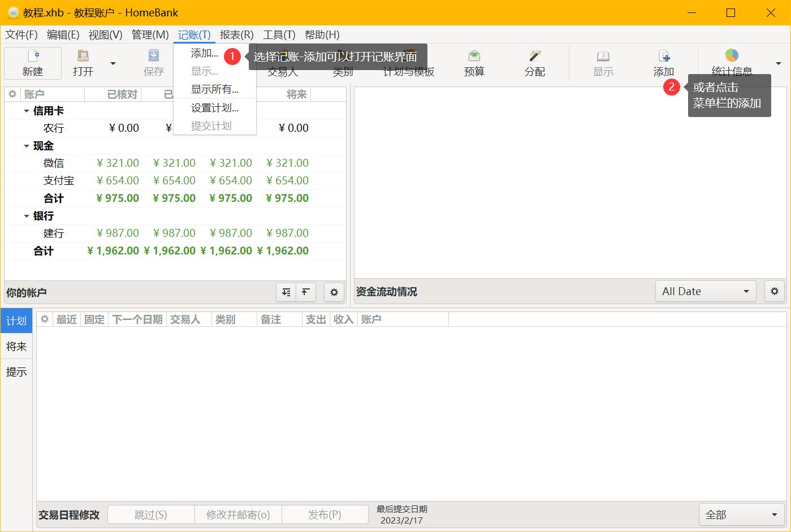
Task: Select the Alipay account row
Action: (59, 181)
